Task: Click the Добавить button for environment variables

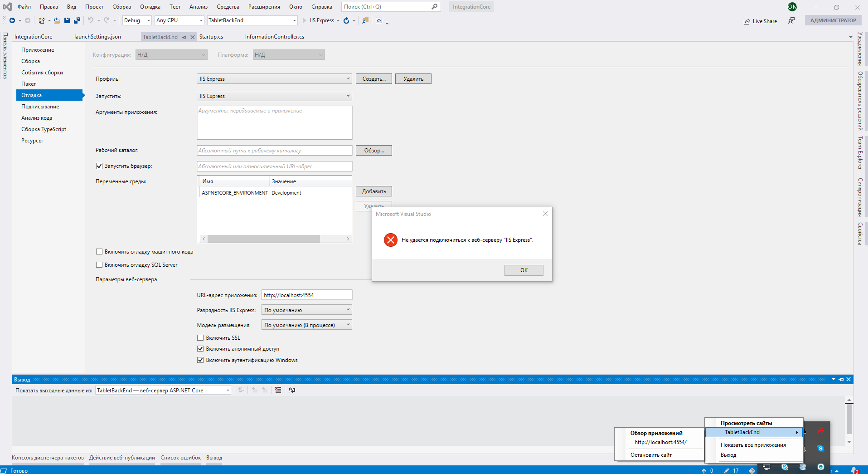Action: (374, 191)
